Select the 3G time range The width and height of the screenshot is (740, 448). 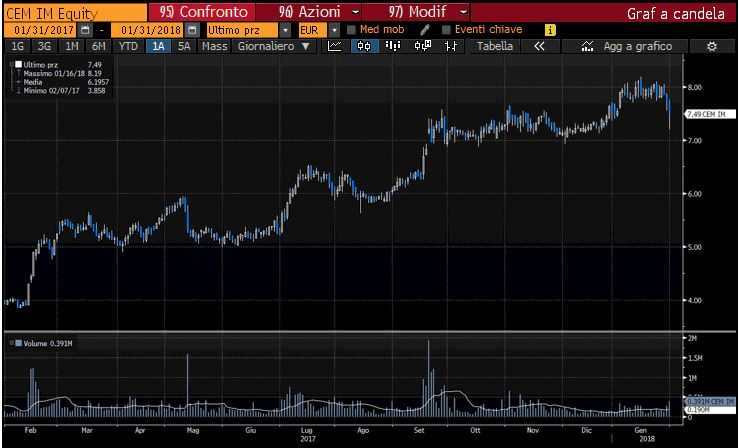pos(44,46)
